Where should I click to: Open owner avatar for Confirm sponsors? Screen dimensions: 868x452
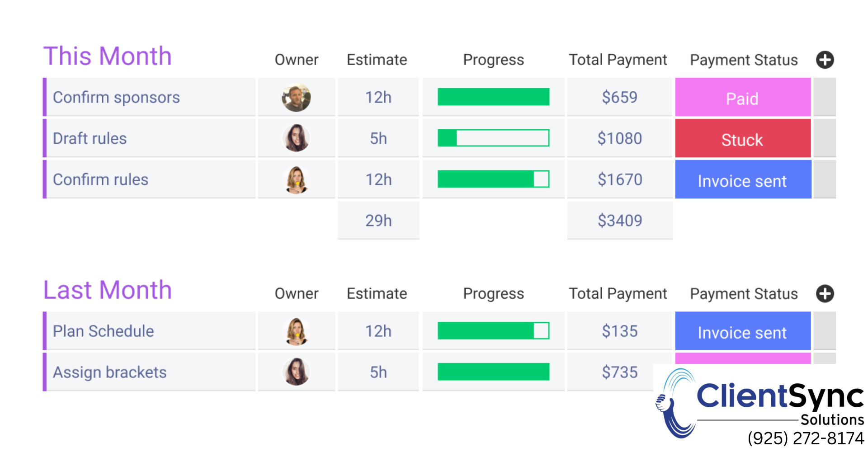(x=296, y=97)
